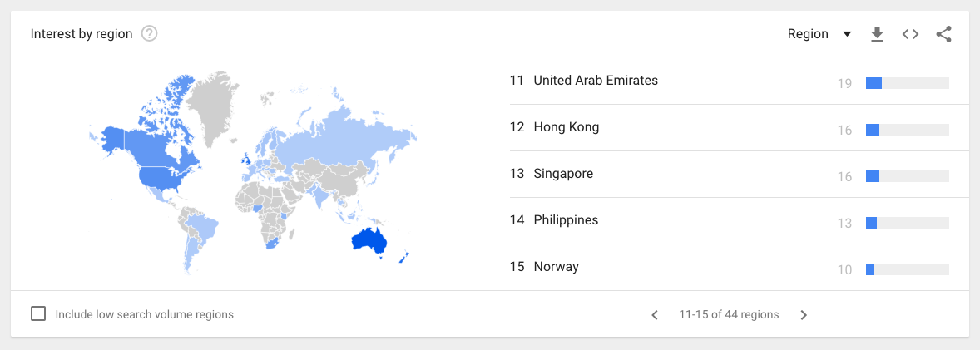Viewport: 980px width, 350px height.
Task: Go to next page of regions
Action: pos(804,315)
